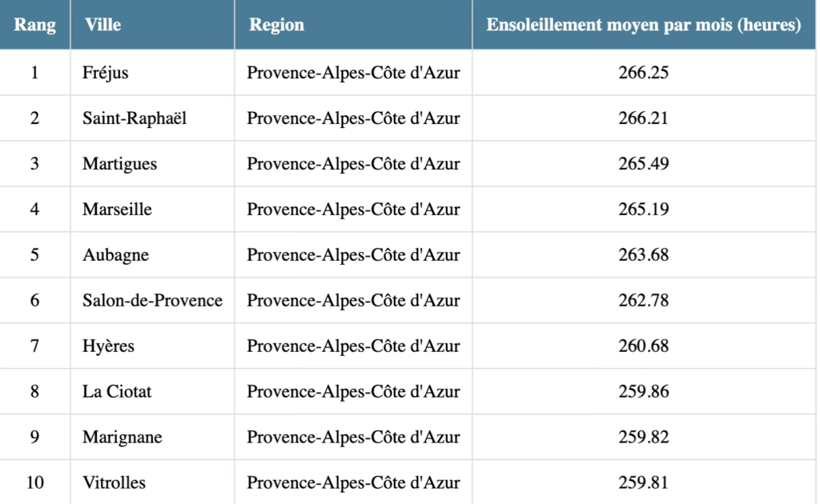Click the Ensoleillement moyen par mois header
This screenshot has width=820, height=504.
pos(643,25)
